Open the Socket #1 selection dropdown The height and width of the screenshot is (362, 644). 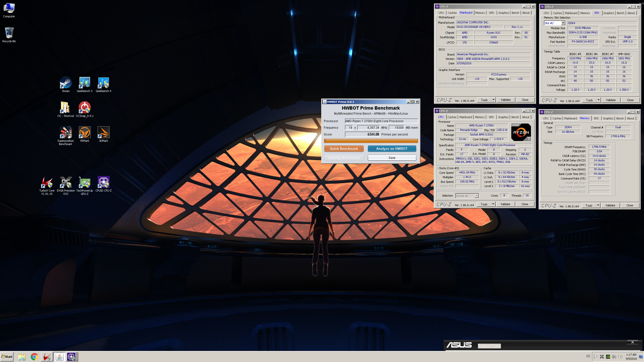click(476, 196)
